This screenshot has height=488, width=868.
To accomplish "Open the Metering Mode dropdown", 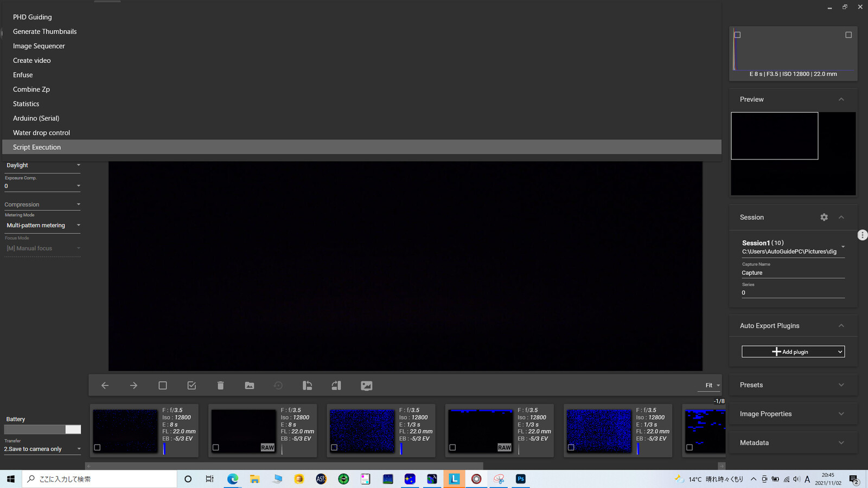I will [42, 226].
